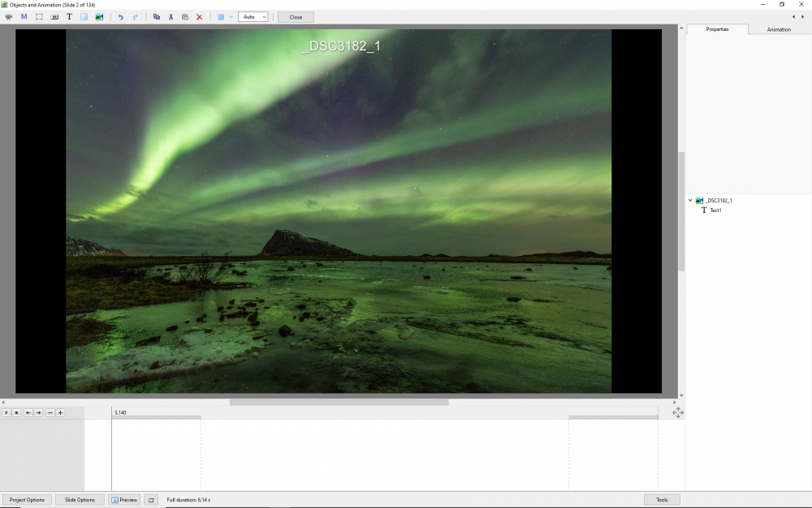Image resolution: width=812 pixels, height=508 pixels.
Task: Redo the last undone action
Action: (136, 17)
